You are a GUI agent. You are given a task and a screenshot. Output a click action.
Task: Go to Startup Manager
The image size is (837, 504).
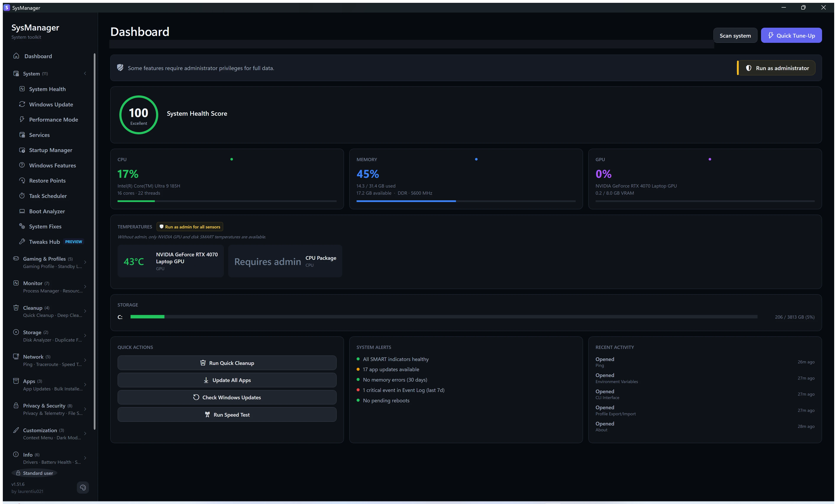[x=51, y=150]
